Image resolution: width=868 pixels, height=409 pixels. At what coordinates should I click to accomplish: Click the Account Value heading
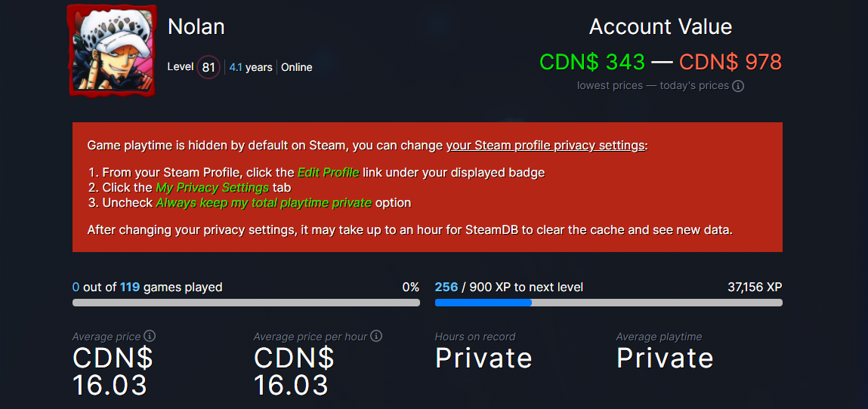(660, 26)
